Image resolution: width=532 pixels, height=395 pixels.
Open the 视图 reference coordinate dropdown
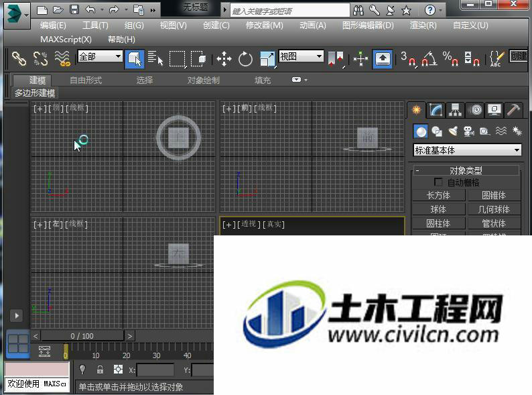(x=301, y=56)
